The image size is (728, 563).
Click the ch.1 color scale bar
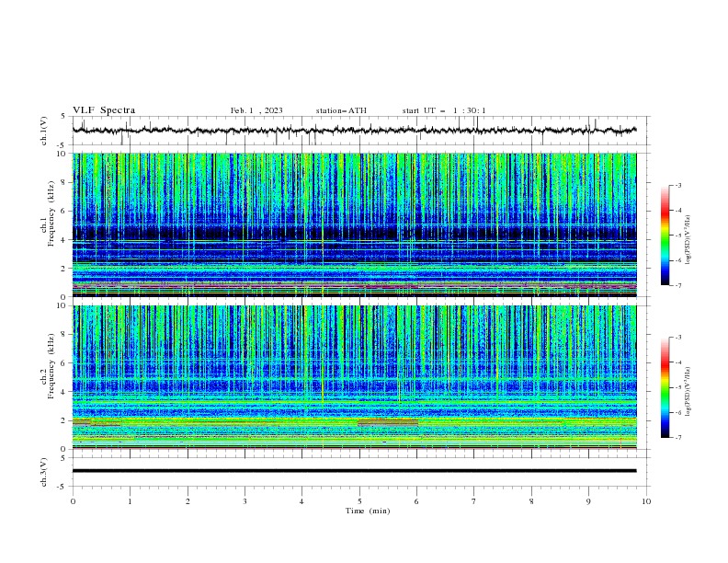pyautogui.click(x=665, y=236)
